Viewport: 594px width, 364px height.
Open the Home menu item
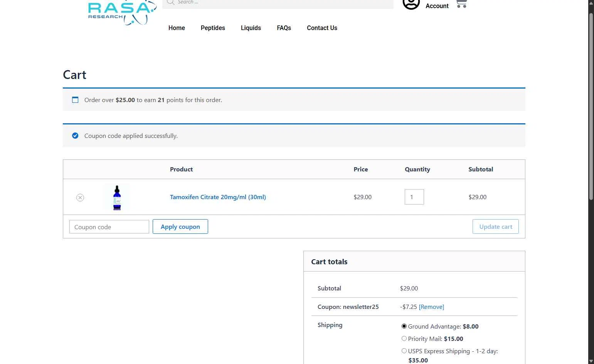point(177,28)
